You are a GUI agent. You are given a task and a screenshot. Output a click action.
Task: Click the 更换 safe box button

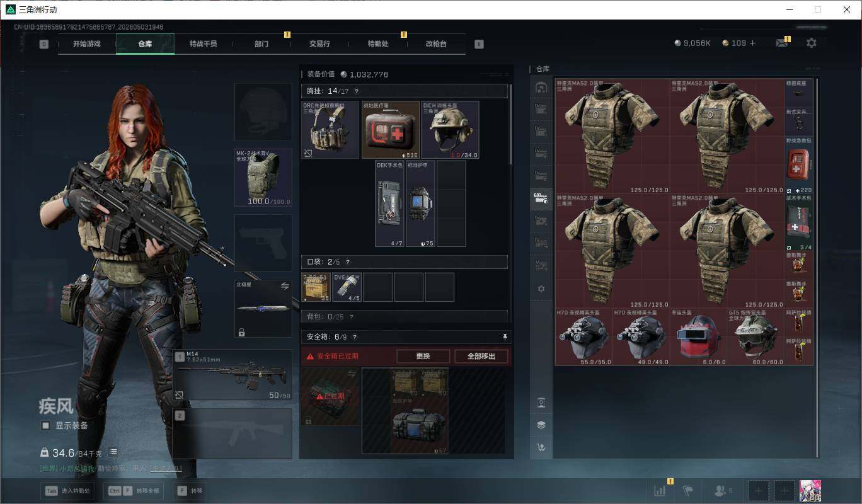click(x=423, y=357)
